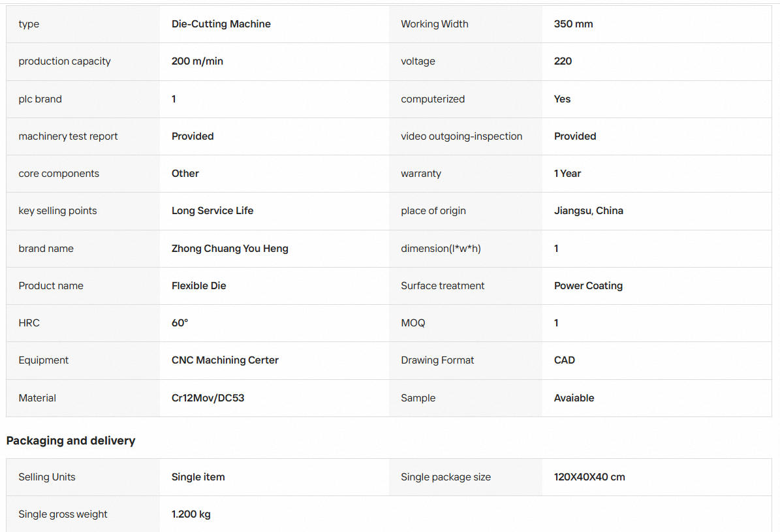
Task: Click the Zhong Chuang You Heng brand name
Action: coord(230,248)
